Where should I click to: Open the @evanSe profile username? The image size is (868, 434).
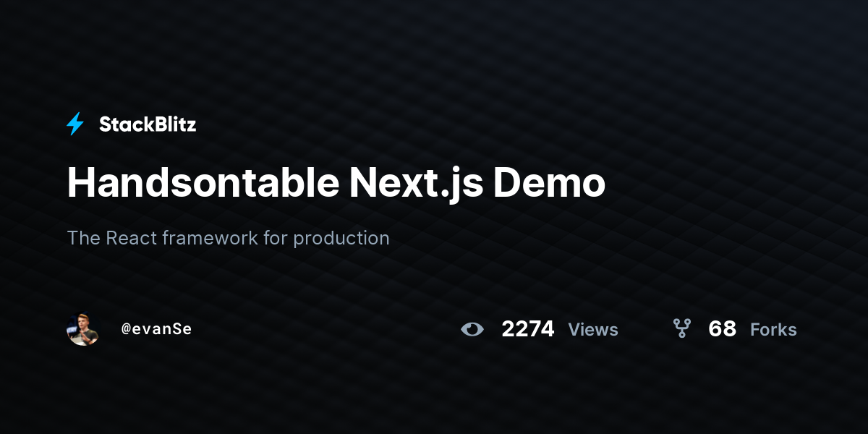tap(156, 329)
